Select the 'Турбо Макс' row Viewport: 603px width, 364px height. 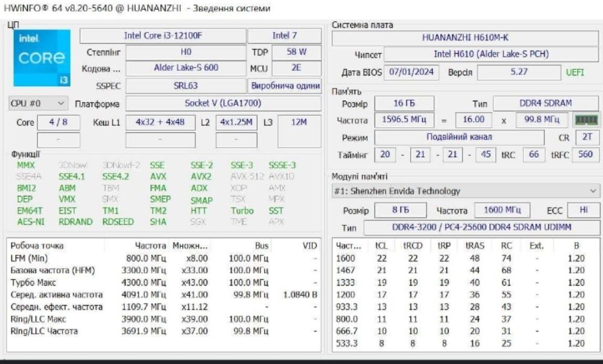tap(163, 283)
